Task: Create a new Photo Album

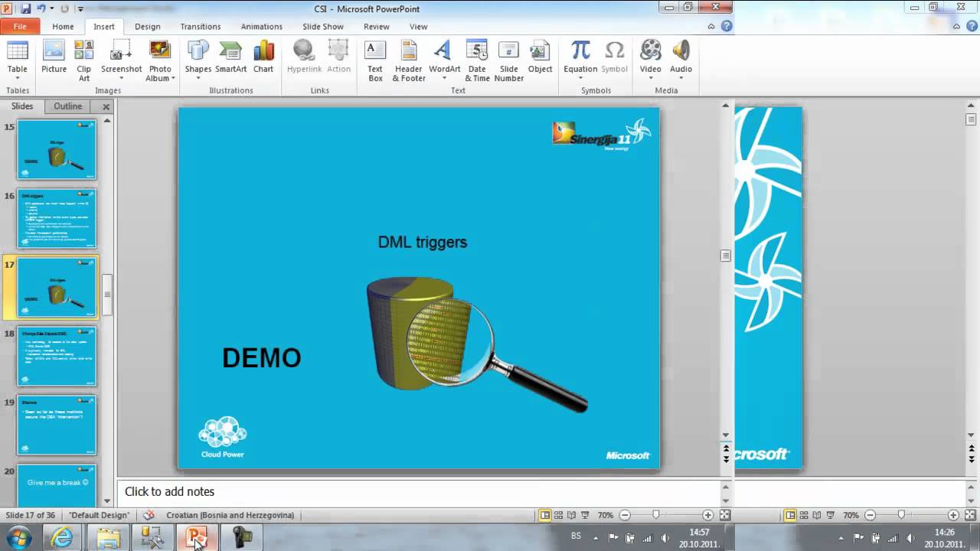Action: click(x=159, y=60)
